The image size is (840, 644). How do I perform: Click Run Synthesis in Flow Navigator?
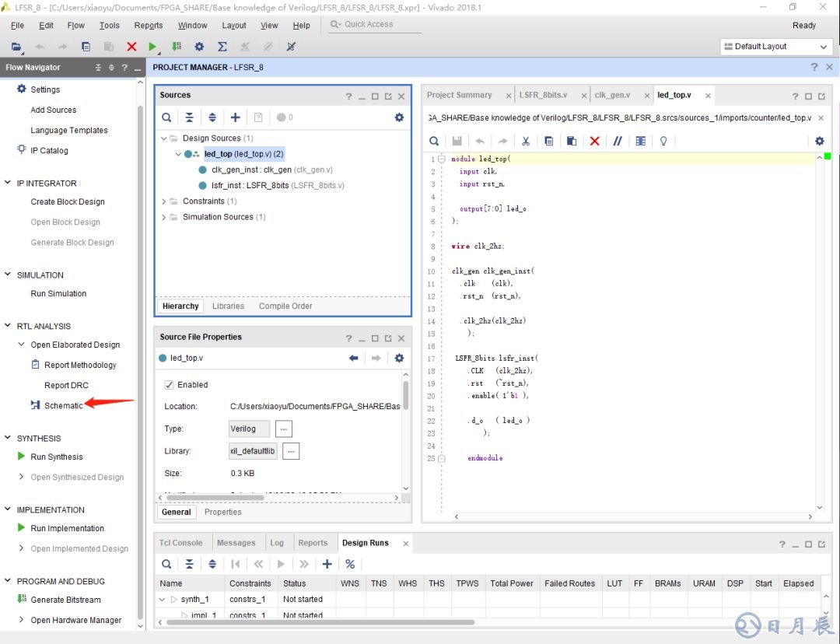[x=56, y=457]
